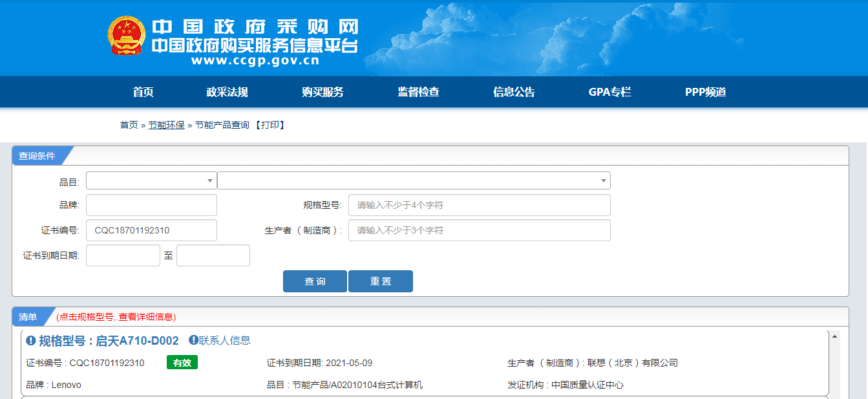Open GPA专栏 navigation item
Image resolution: width=868 pixels, height=399 pixels.
tap(609, 92)
